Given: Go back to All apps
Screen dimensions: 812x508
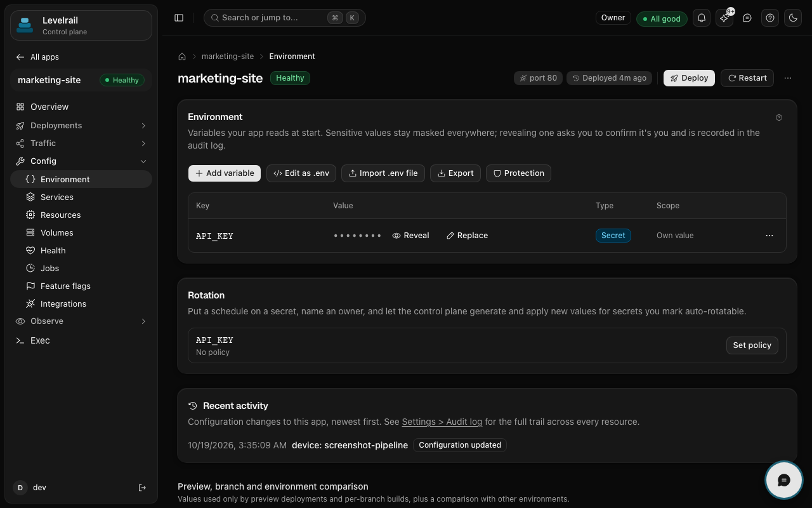Looking at the screenshot, I should (x=38, y=57).
